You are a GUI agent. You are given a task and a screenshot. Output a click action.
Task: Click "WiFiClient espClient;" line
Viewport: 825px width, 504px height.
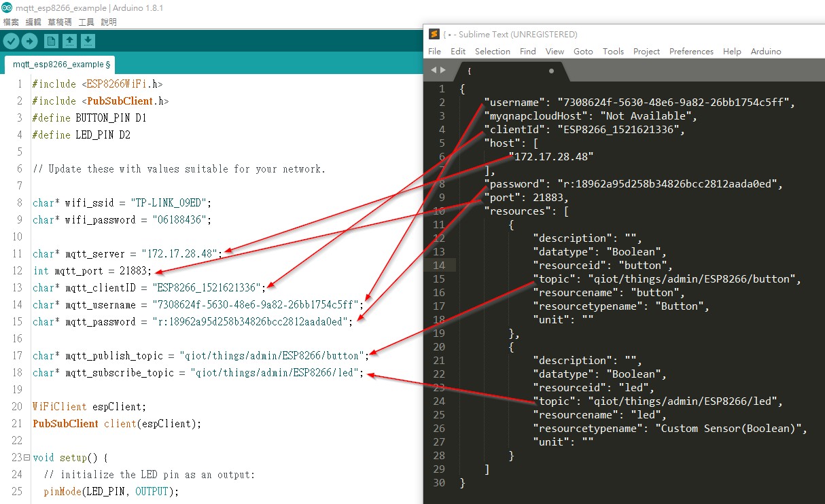tap(89, 407)
